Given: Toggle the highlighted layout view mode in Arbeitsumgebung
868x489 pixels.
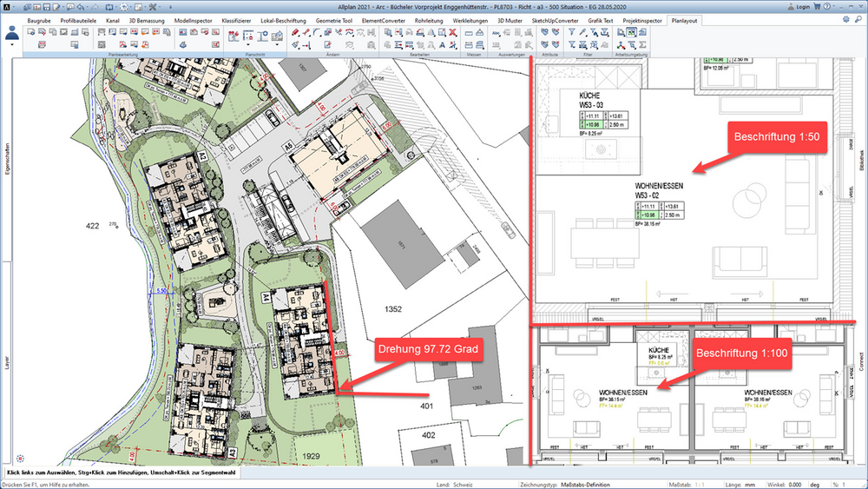Looking at the screenshot, I should [631, 32].
